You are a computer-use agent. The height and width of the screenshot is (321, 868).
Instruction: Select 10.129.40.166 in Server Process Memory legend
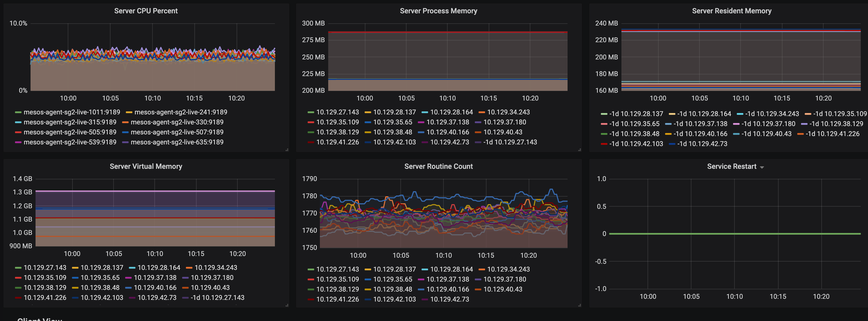[x=448, y=132]
